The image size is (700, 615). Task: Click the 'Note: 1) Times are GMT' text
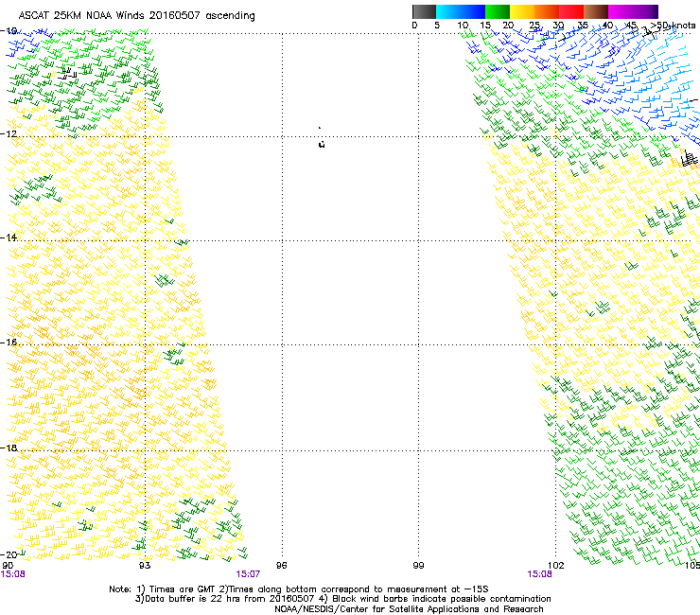(x=163, y=589)
